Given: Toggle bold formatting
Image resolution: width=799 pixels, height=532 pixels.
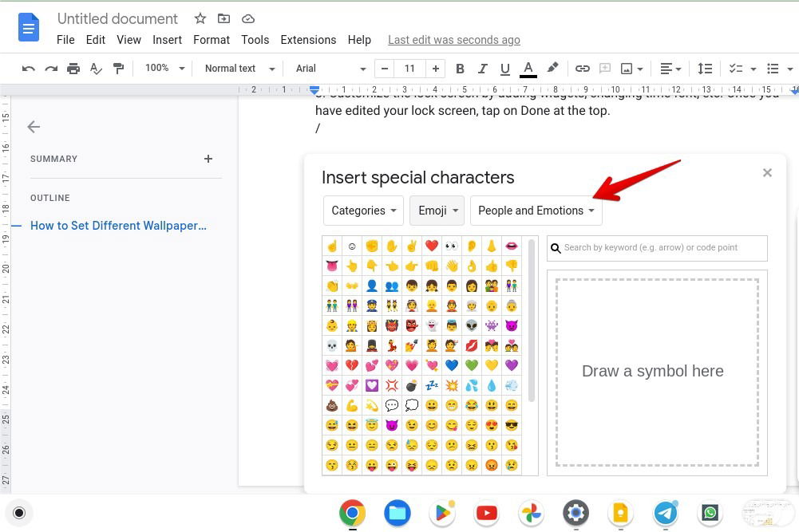Looking at the screenshot, I should 460,69.
